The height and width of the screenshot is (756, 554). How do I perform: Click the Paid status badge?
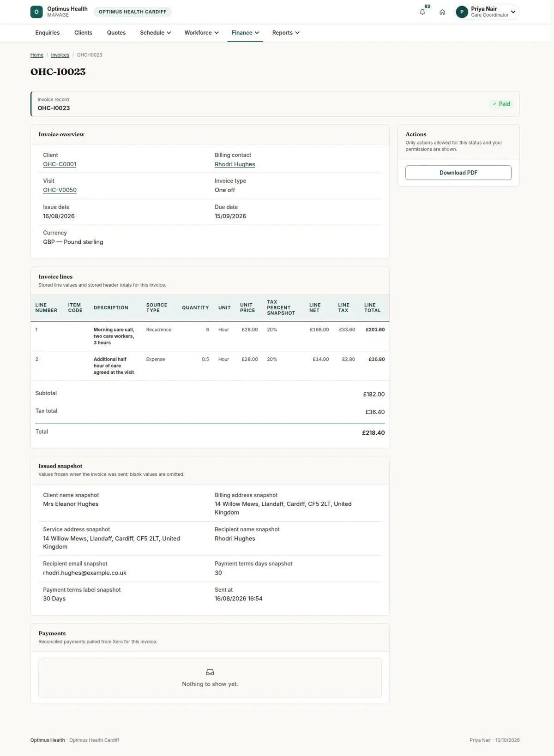pyautogui.click(x=501, y=104)
